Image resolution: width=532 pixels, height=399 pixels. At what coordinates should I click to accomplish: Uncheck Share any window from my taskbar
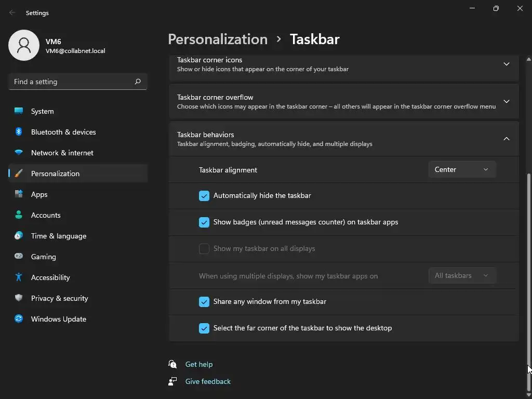pyautogui.click(x=204, y=302)
